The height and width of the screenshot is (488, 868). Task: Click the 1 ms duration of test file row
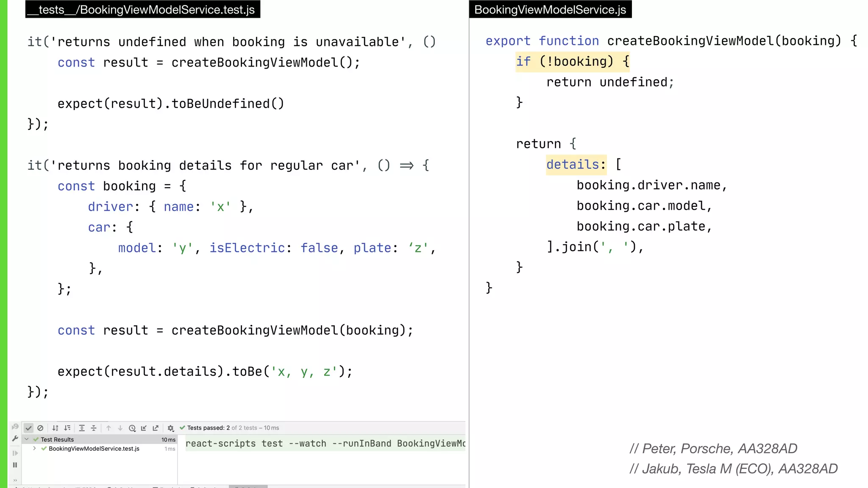170,449
